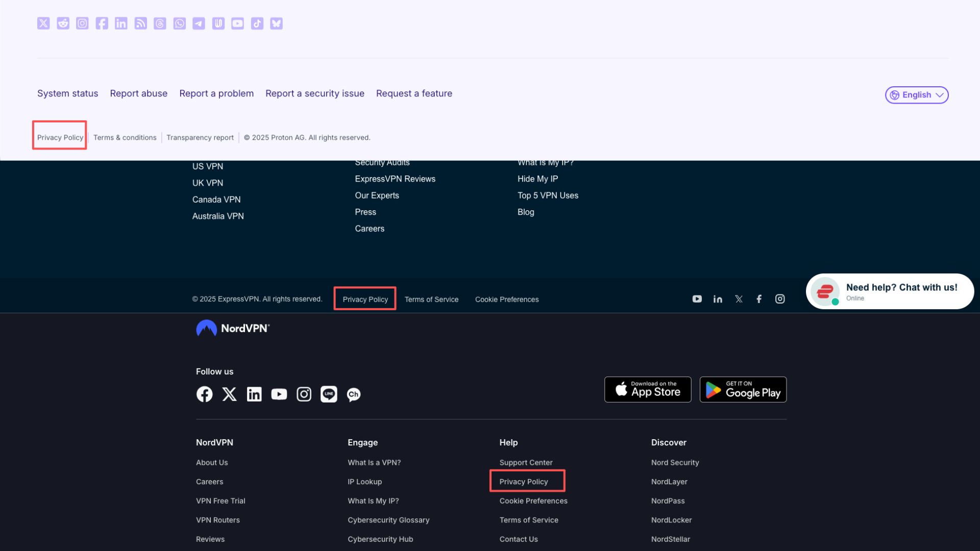
Task: Open ExpressVPN Cookie Preferences
Action: (x=506, y=299)
